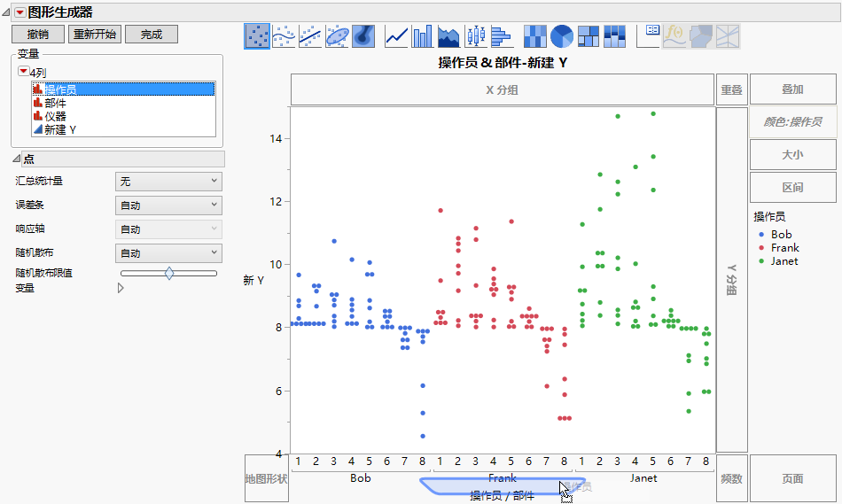Select the 操作员 column in variable list

tap(123, 89)
